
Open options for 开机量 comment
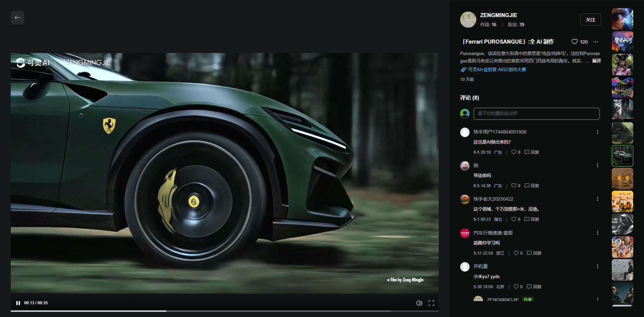point(598,266)
